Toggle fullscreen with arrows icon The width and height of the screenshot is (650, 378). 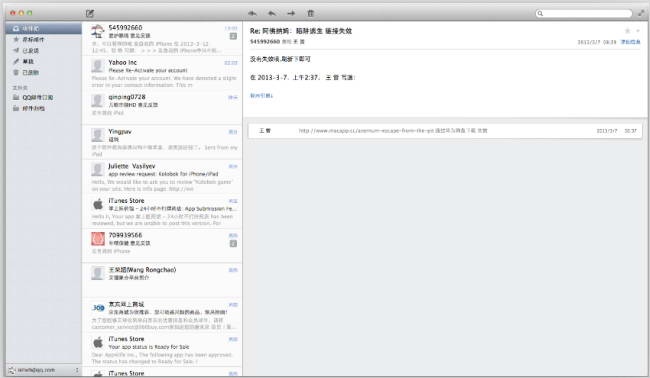coord(641,13)
